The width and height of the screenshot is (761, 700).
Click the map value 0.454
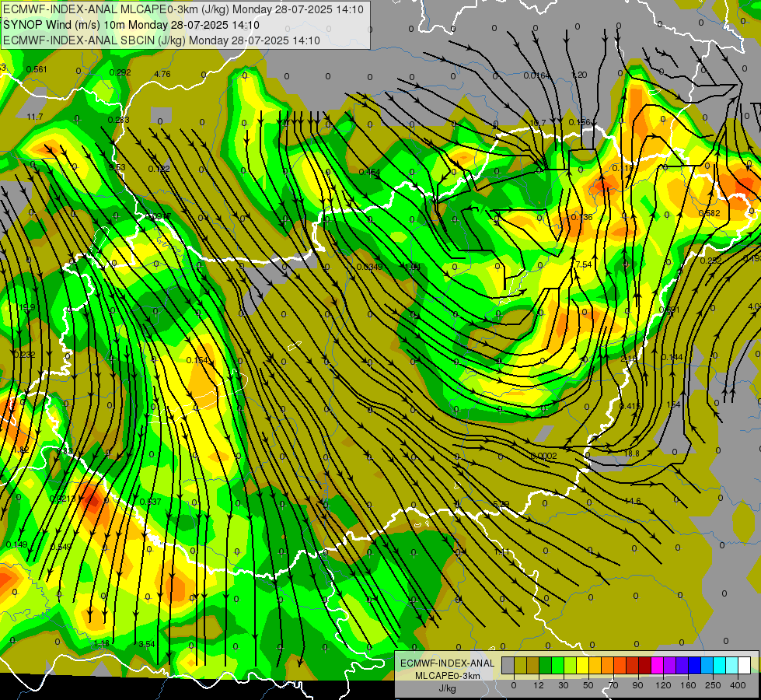point(369,172)
